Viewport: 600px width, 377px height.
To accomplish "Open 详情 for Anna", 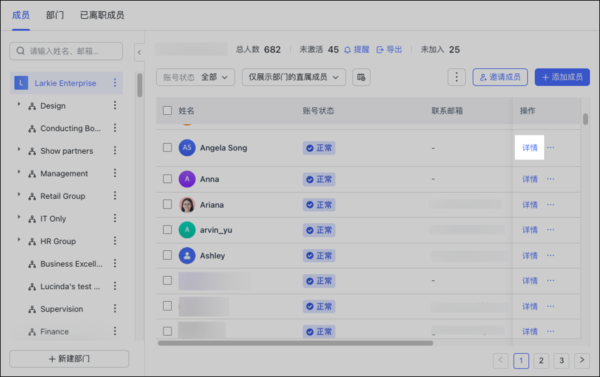I will [530, 179].
